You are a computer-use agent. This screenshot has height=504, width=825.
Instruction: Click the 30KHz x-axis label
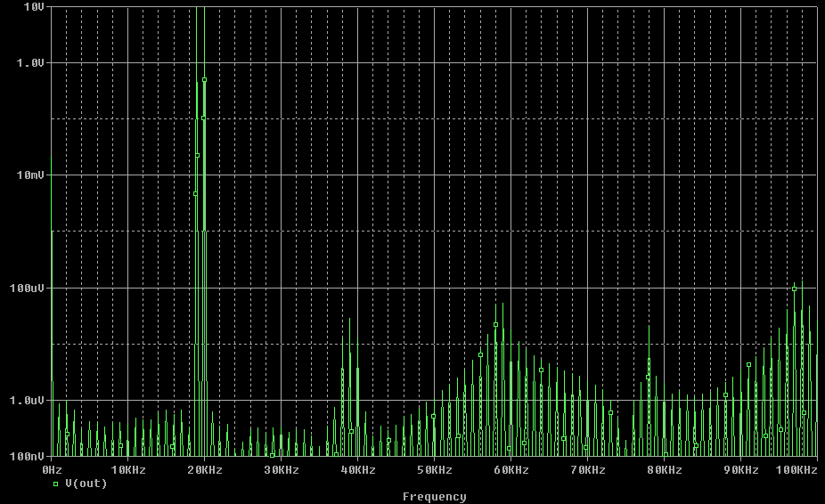282,470
